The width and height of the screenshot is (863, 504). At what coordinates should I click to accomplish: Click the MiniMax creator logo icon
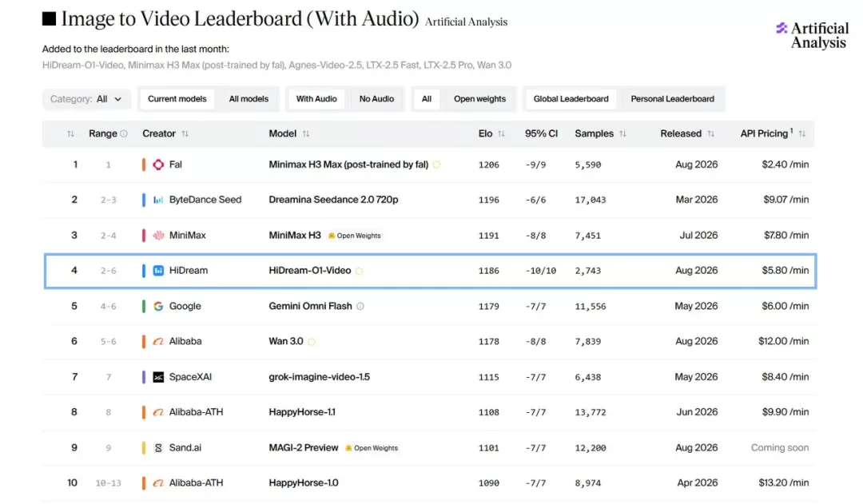pos(158,236)
